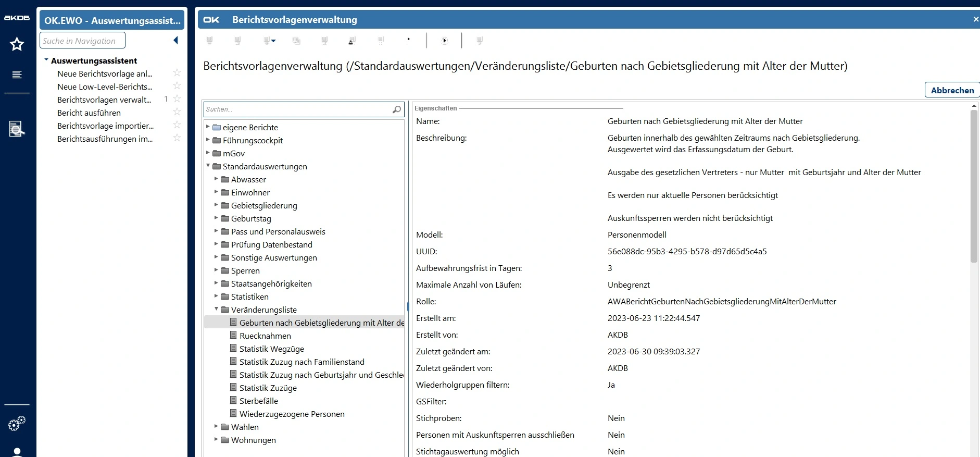The image size is (980, 457).
Task: Click the Abbrechen button
Action: coord(952,90)
